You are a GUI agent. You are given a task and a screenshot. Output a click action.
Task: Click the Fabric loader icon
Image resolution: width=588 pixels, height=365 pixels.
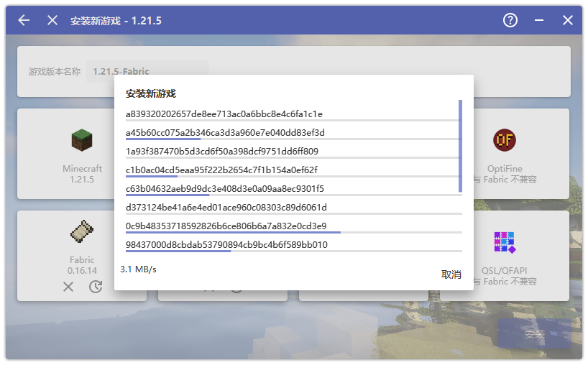click(82, 231)
